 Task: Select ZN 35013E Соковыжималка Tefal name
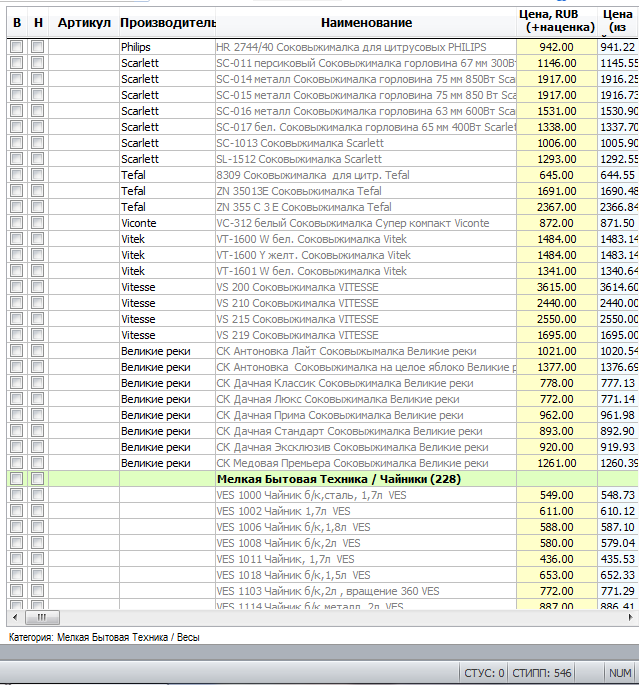pos(299,191)
